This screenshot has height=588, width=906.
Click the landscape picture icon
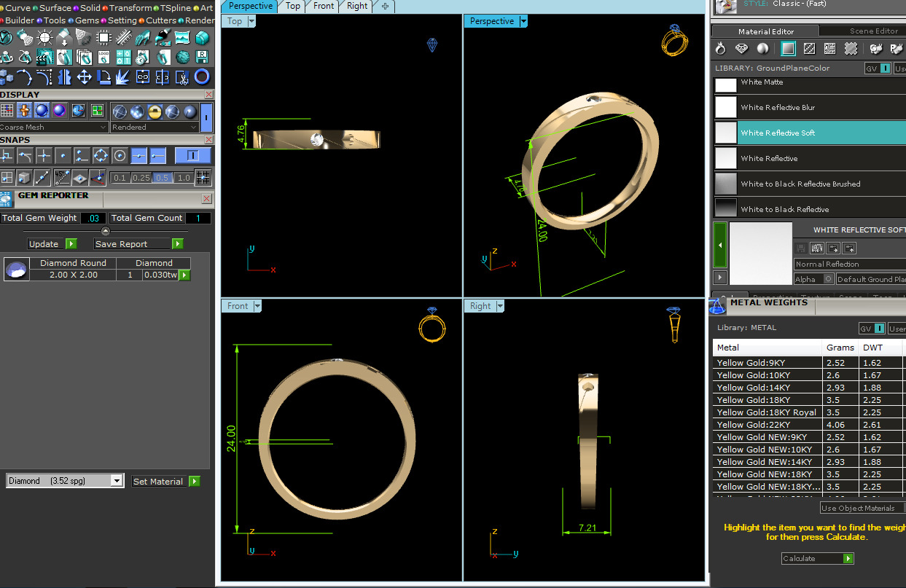(x=182, y=38)
